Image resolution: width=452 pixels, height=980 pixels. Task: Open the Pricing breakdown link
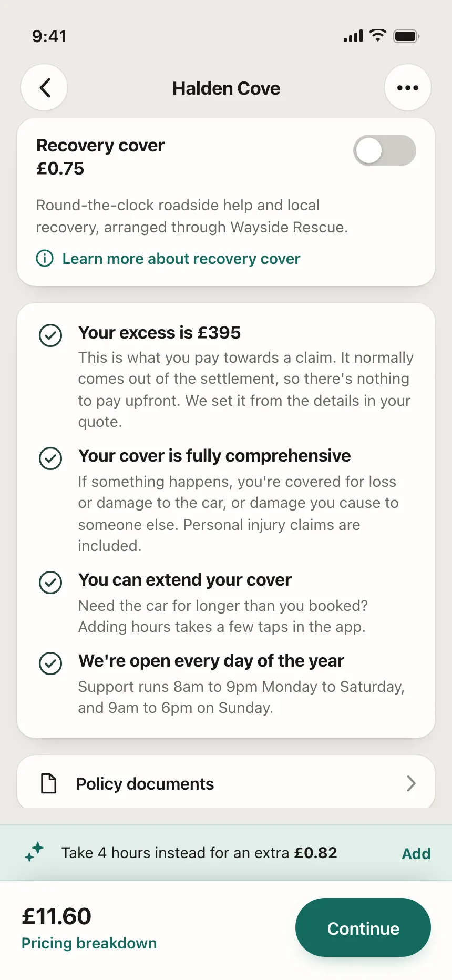89,943
